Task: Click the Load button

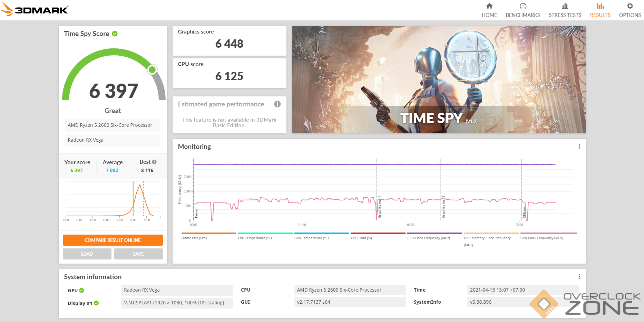Action: point(87,254)
